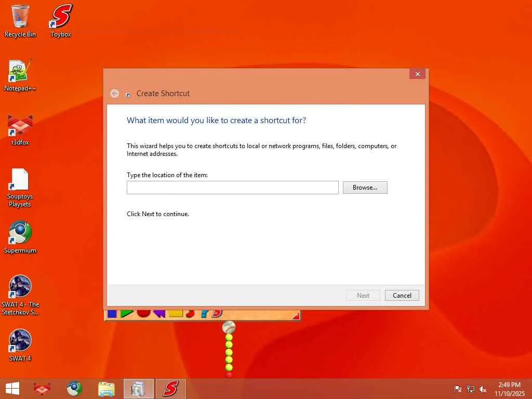The height and width of the screenshot is (399, 532).
Task: Click the blue square shape in Souptoys toolbar
Action: click(112, 313)
